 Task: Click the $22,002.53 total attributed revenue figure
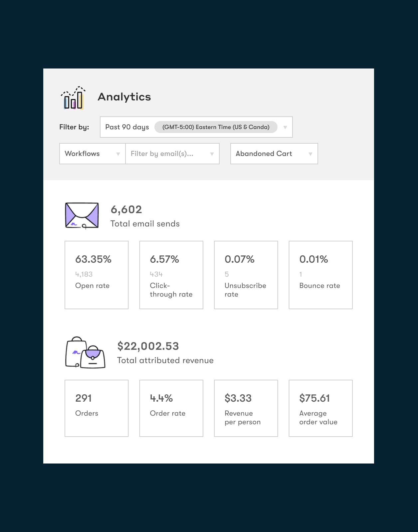pyautogui.click(x=148, y=346)
